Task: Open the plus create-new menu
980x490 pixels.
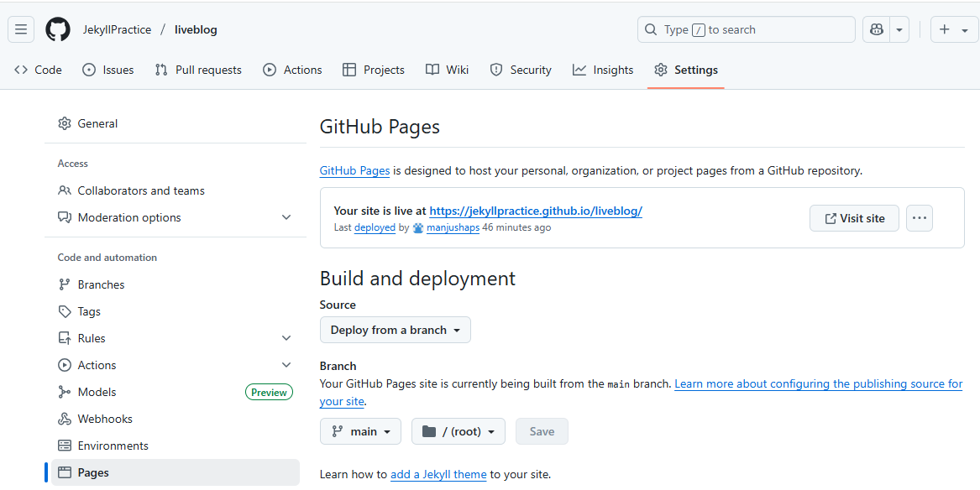Action: pyautogui.click(x=954, y=29)
